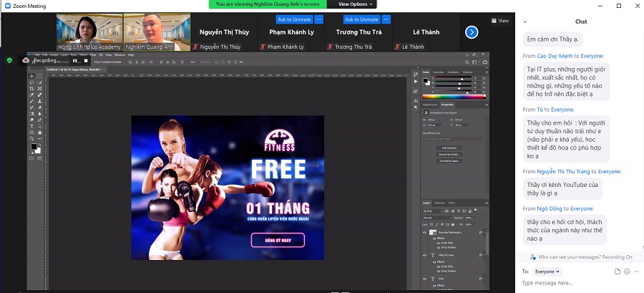Click the file attach icon in chat

(617, 272)
